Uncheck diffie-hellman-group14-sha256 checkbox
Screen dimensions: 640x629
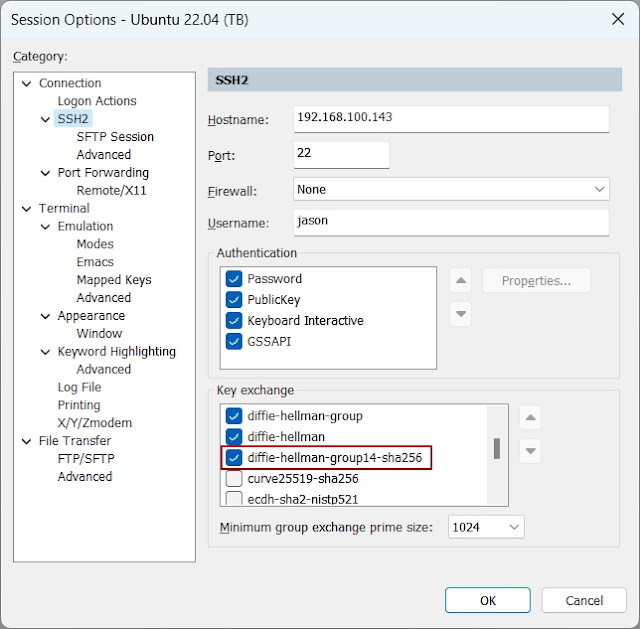(234, 458)
